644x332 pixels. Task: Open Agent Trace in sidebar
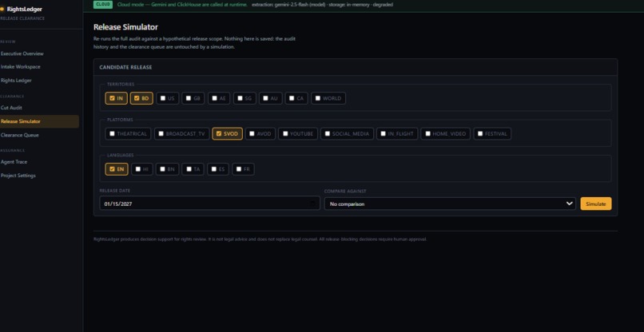(x=14, y=162)
